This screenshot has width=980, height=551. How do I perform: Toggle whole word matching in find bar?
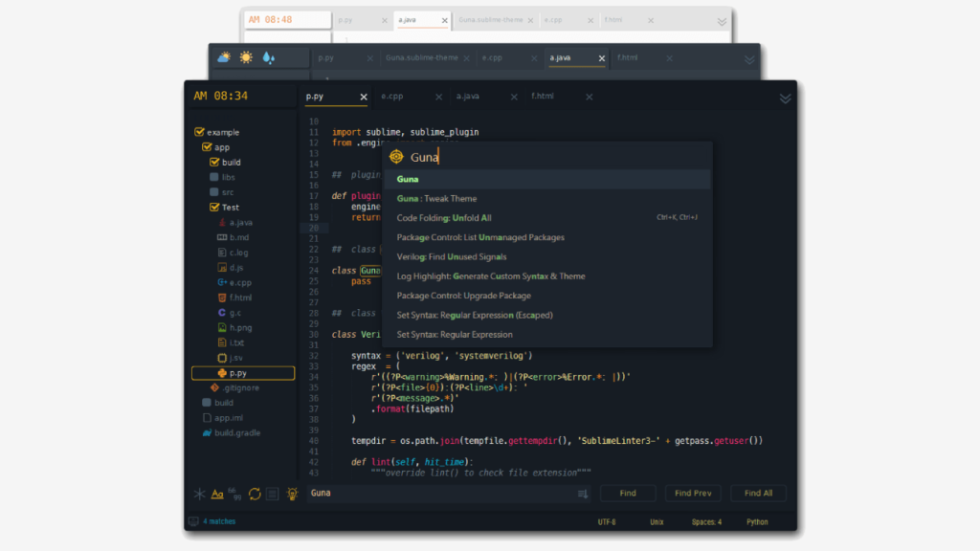tap(236, 494)
